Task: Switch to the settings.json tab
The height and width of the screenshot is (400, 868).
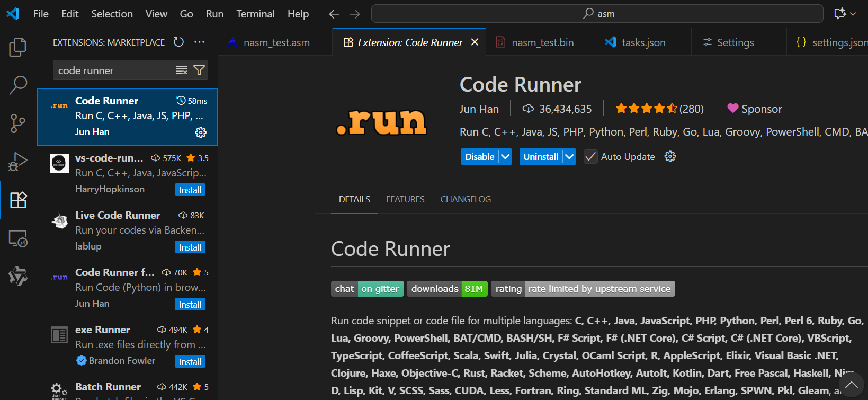Action: point(827,42)
